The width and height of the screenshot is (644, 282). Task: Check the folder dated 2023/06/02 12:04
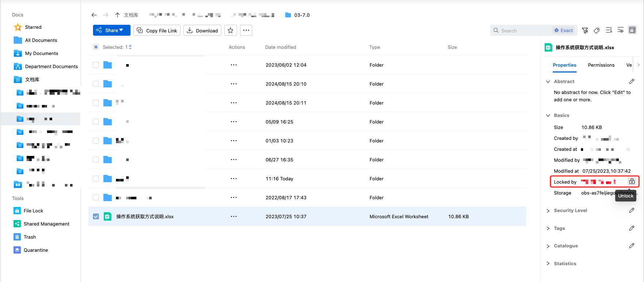(96, 65)
